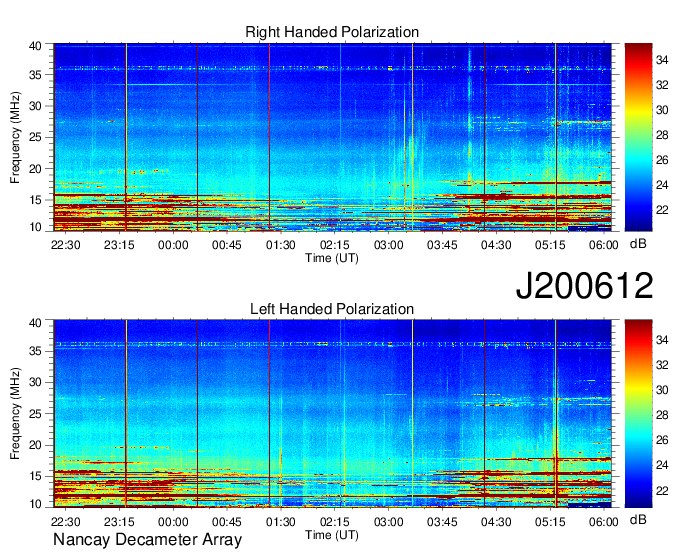
Task: Click the 00:45 time tick under the Right Handed plot
Action: click(227, 245)
